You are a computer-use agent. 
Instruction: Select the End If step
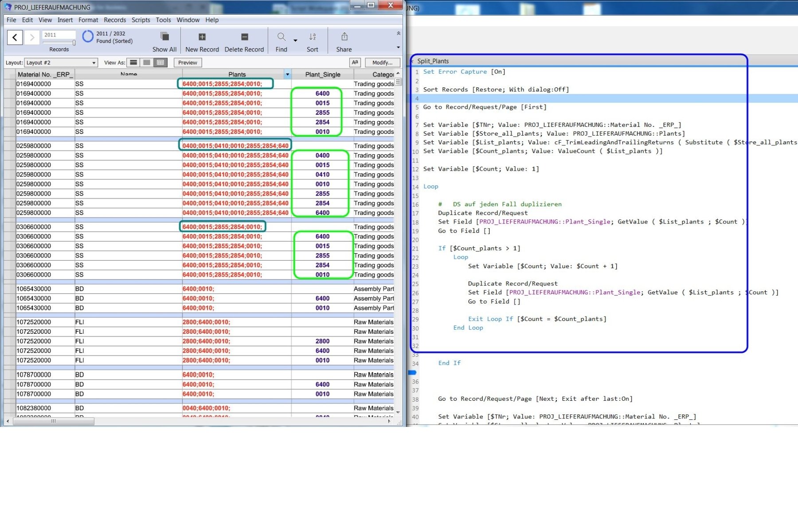pyautogui.click(x=450, y=363)
